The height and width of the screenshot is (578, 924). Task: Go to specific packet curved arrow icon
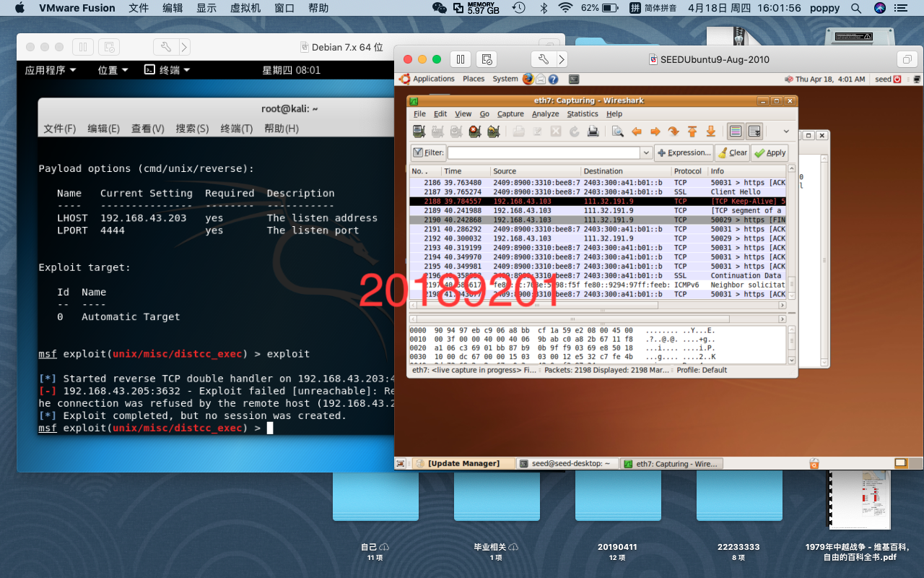674,131
